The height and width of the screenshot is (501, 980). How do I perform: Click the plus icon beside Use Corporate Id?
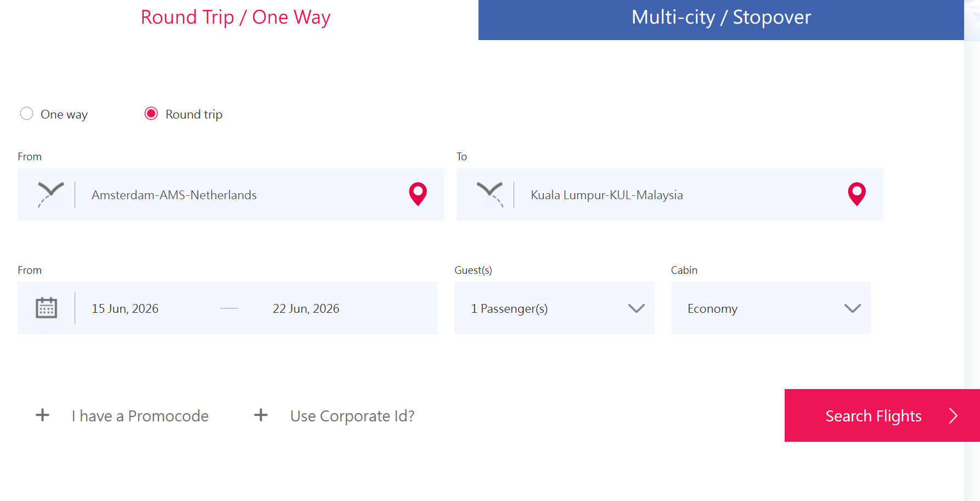[x=261, y=415]
